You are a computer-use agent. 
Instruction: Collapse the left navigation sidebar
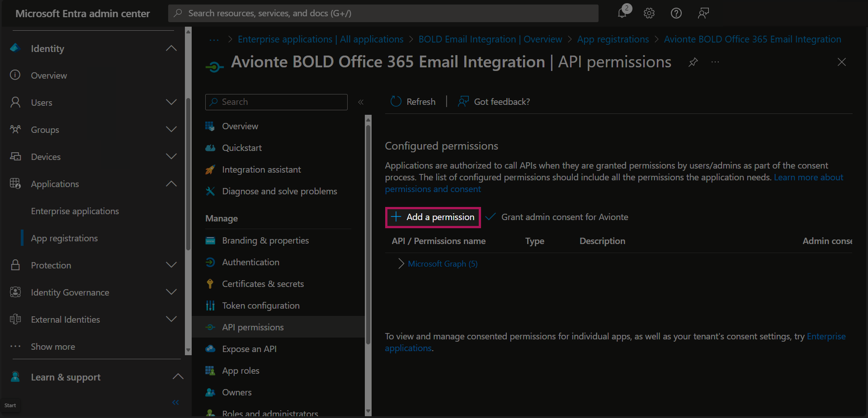point(175,402)
